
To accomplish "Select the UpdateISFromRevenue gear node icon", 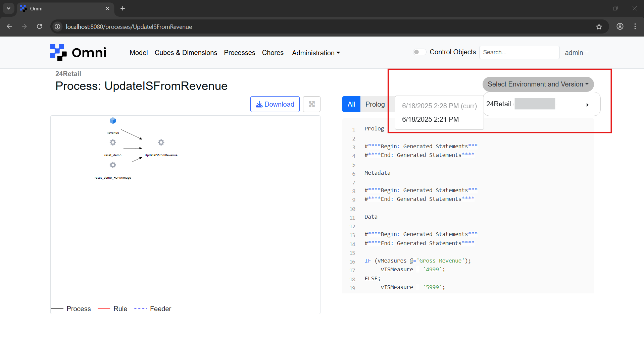I will coord(161,143).
